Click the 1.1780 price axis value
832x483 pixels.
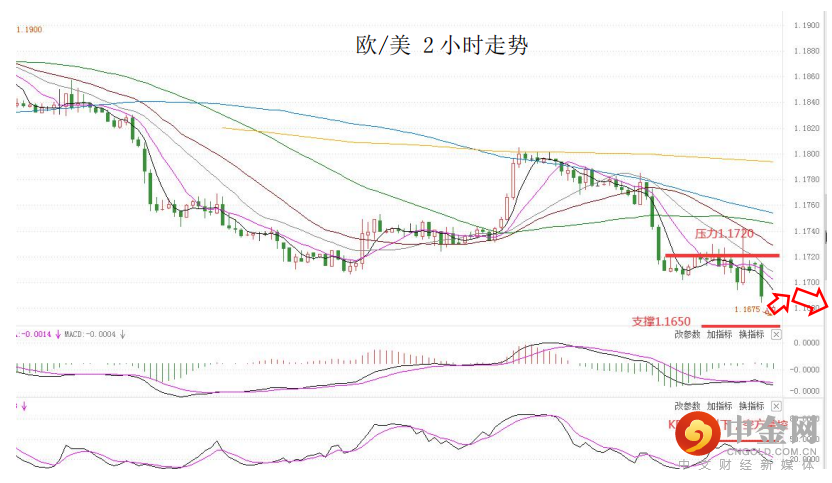pos(807,179)
